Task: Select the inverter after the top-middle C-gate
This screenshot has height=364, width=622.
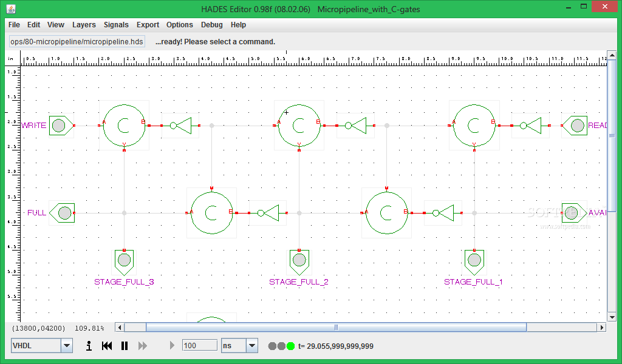Action: (355, 126)
